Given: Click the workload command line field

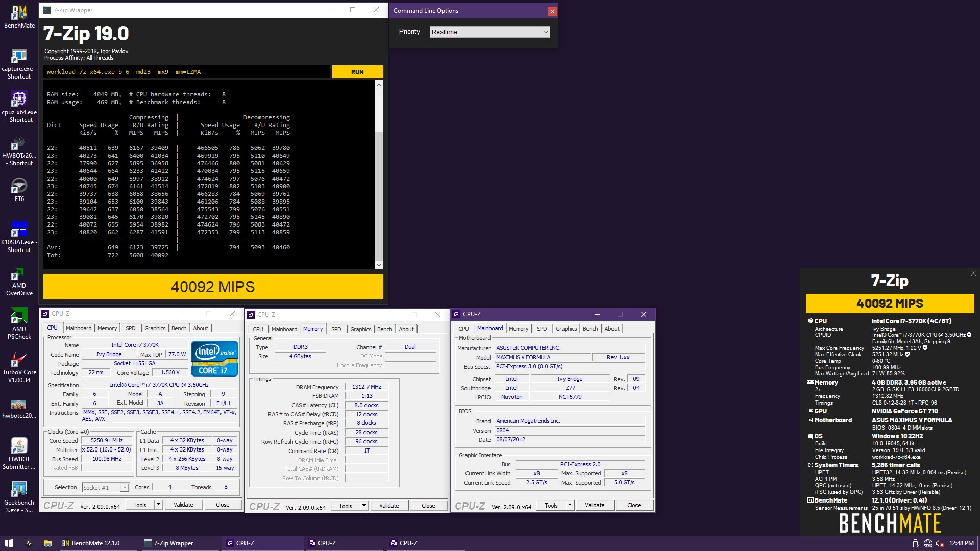Looking at the screenshot, I should click(x=187, y=72).
